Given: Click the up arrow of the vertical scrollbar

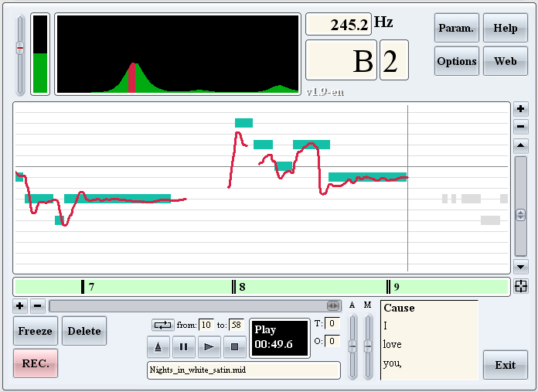Looking at the screenshot, I should click(520, 146).
